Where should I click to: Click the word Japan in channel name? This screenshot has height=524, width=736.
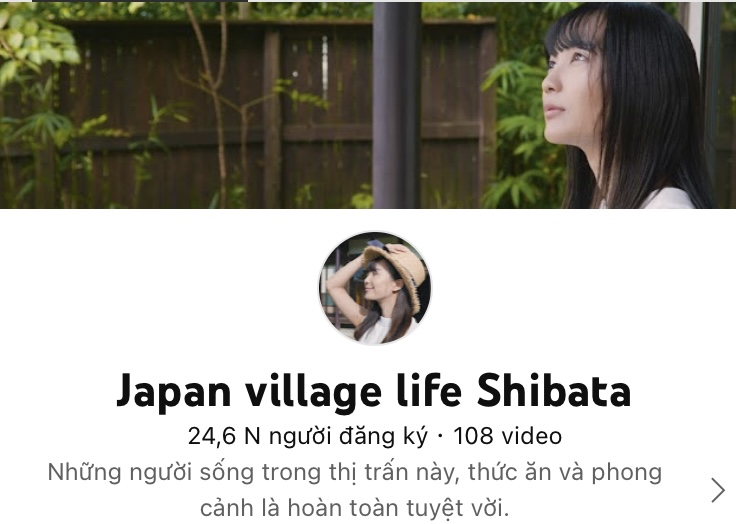click(174, 392)
